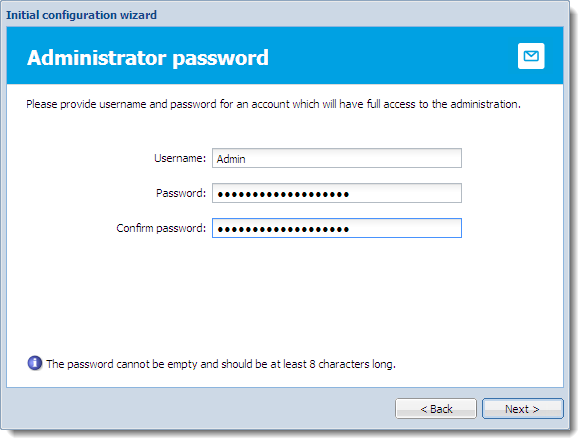Viewport: 585px width, 445px height.
Task: Click the password length requirement note
Action: [221, 364]
